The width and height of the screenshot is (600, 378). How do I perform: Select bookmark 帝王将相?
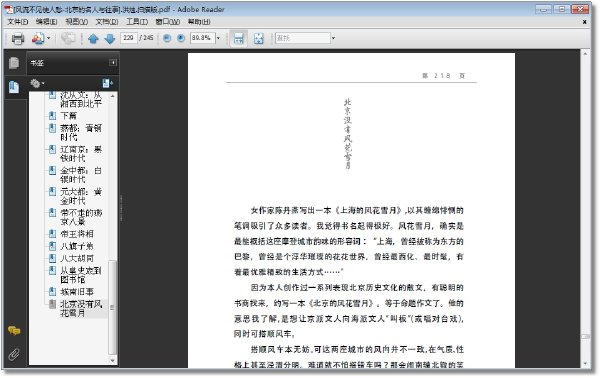pyautogui.click(x=77, y=234)
